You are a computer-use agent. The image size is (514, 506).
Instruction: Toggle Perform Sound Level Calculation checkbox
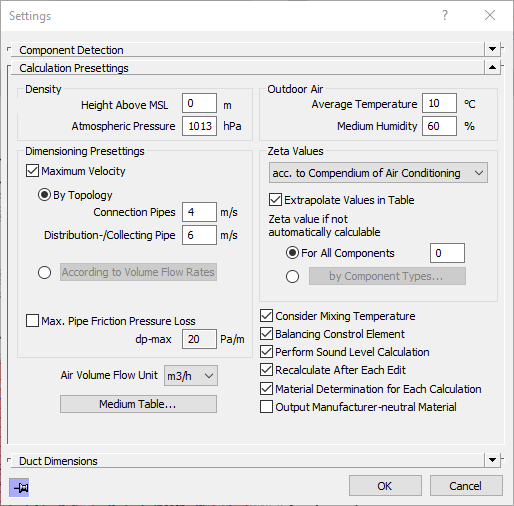click(x=266, y=352)
